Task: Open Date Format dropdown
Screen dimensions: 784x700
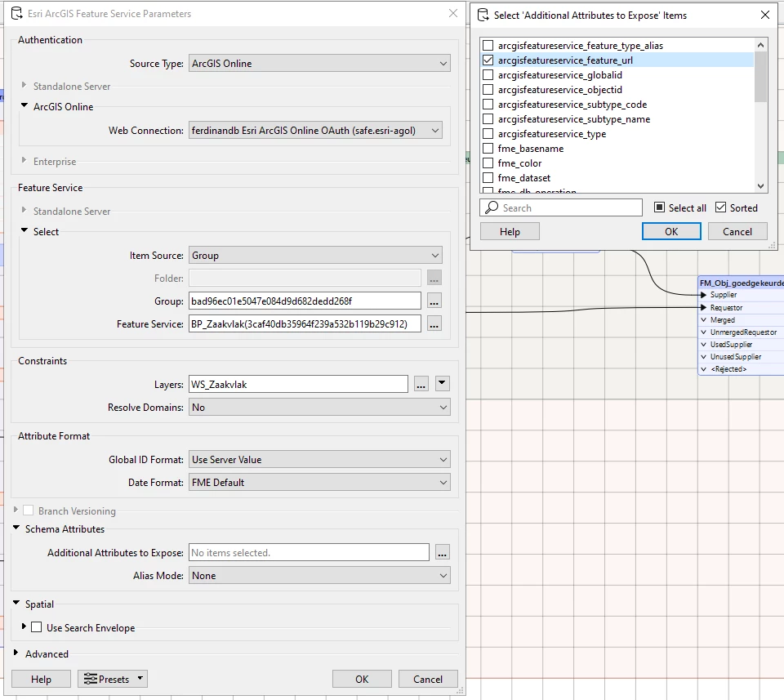Action: (x=319, y=483)
